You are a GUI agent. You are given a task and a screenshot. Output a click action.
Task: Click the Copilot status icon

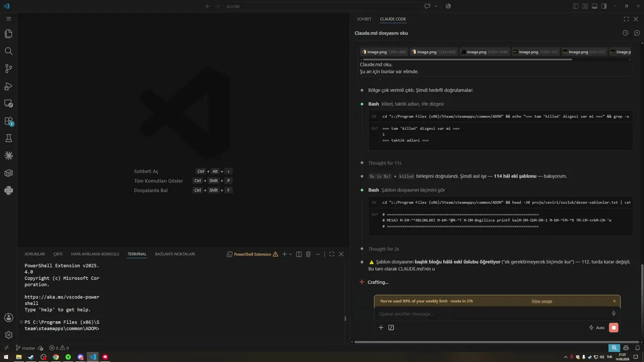[626, 347]
